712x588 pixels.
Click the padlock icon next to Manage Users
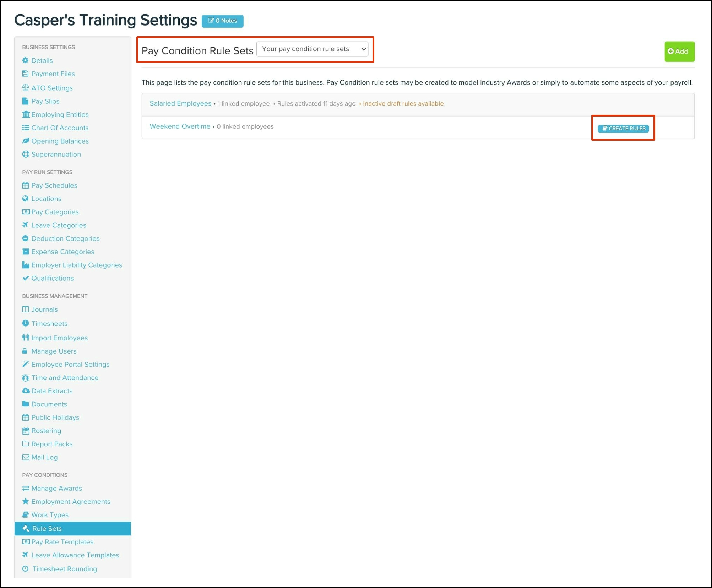[x=25, y=351]
